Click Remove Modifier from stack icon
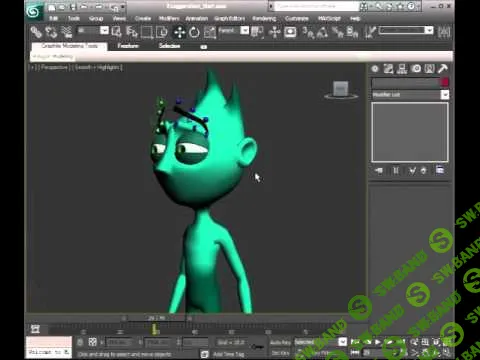 424,171
